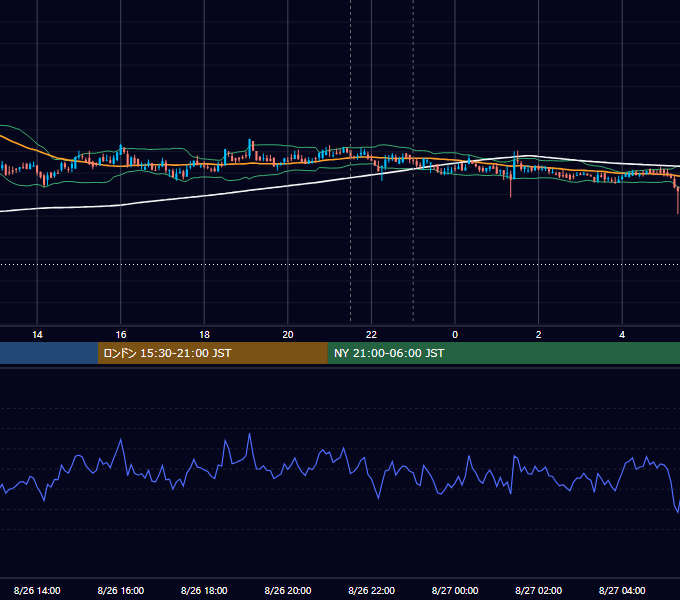Click the 14 hour label on price chart axis
This screenshot has width=680, height=600.
point(37,335)
